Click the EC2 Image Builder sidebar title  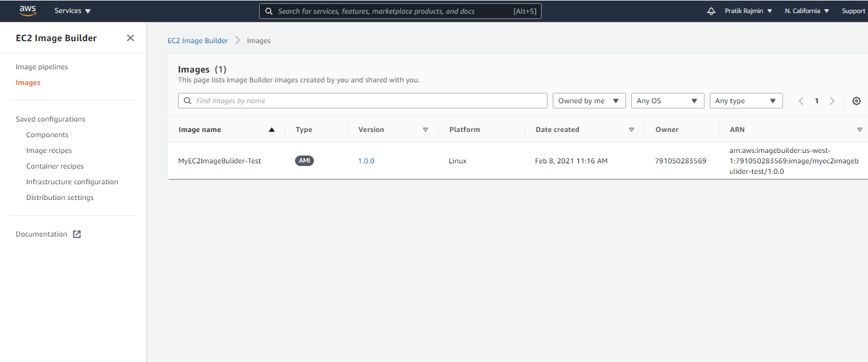pos(56,38)
